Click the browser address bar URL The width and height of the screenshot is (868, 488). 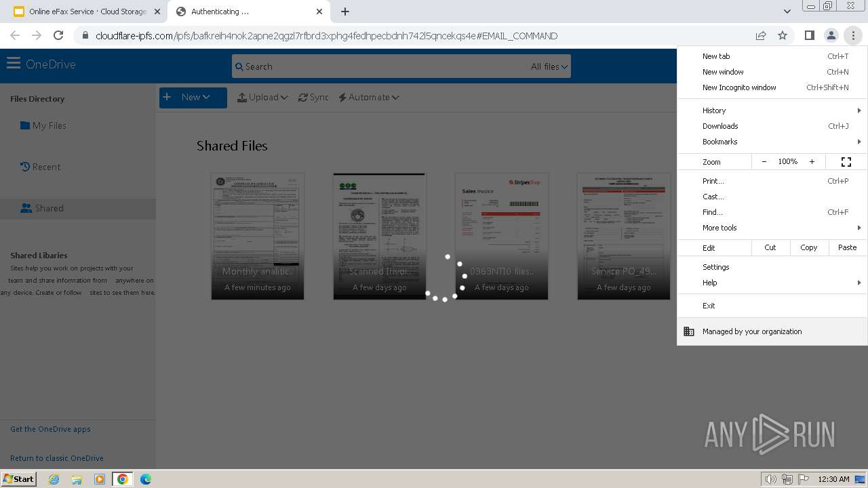pos(326,36)
